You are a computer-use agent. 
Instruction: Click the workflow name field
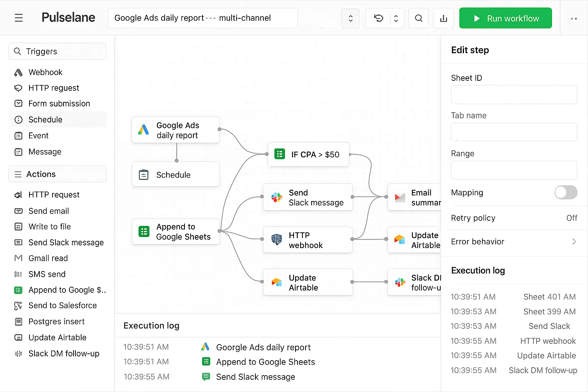pyautogui.click(x=203, y=18)
